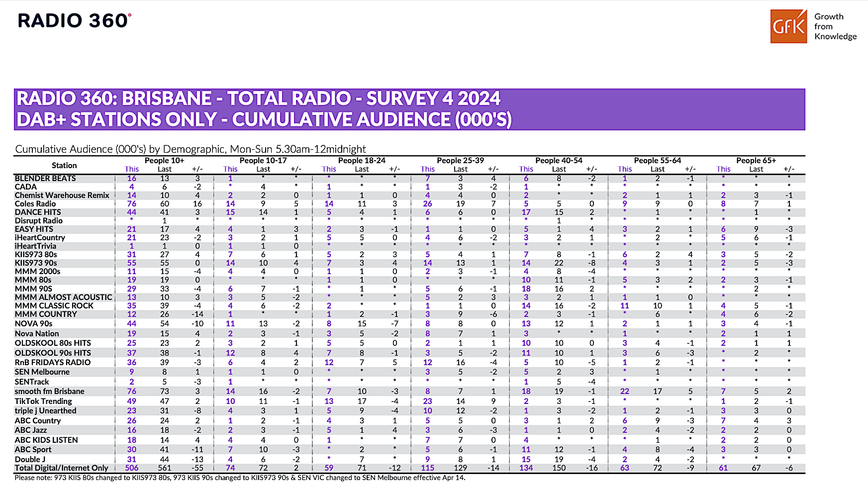
Task: Select the OLDSKOOL 90s HITS row label
Action: [x=53, y=353]
